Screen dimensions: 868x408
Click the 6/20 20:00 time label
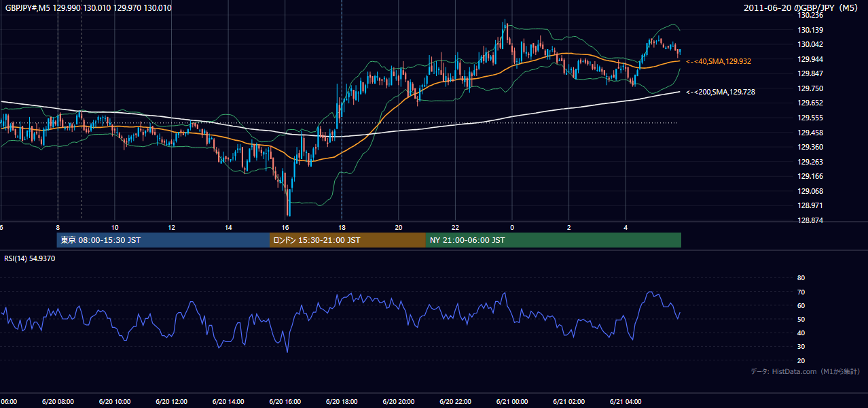click(398, 402)
